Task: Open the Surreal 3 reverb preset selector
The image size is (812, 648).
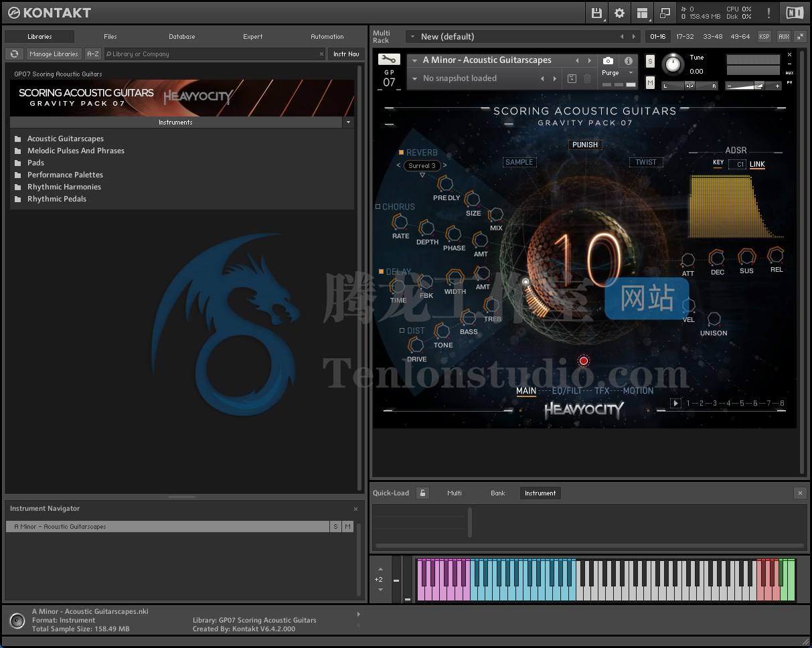Action: [x=422, y=165]
